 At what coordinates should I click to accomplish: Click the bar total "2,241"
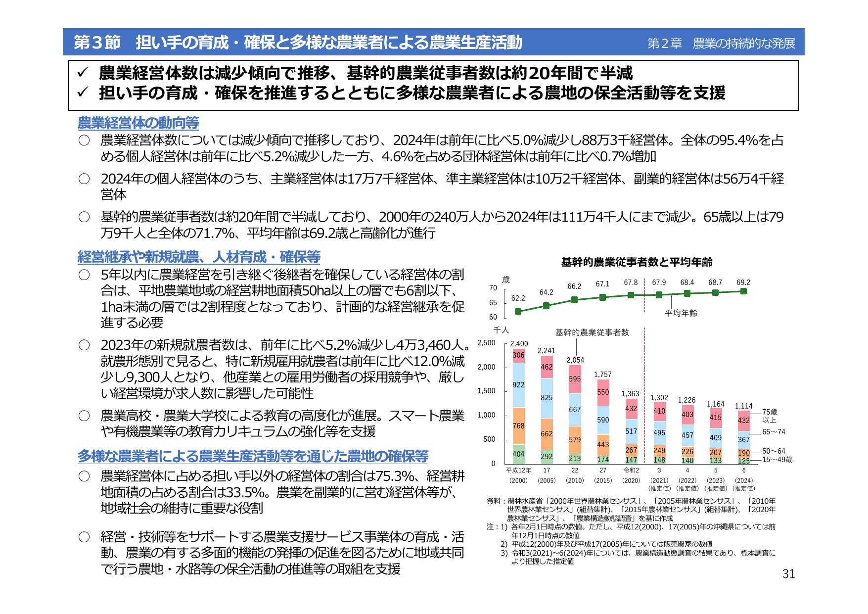coord(547,351)
